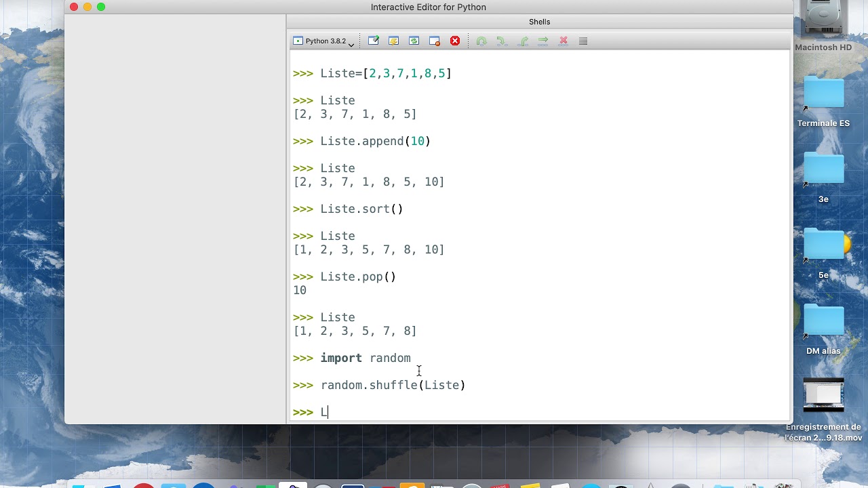Click the popped value 10 output
868x488 pixels.
pyautogui.click(x=300, y=290)
